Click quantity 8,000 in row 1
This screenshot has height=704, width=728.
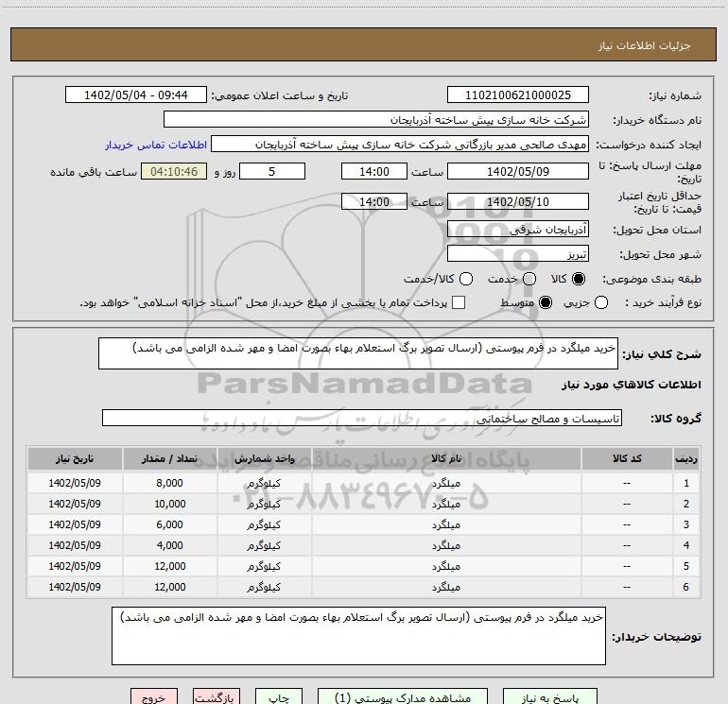click(169, 483)
